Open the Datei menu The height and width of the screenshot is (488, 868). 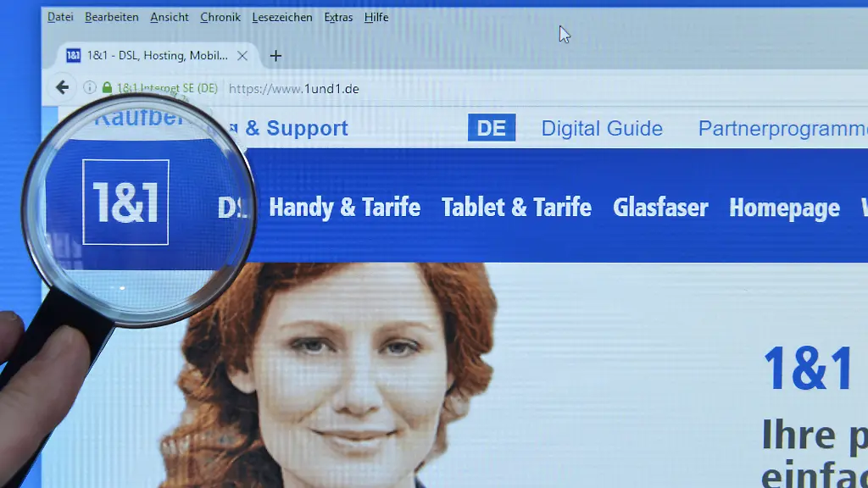(x=60, y=17)
